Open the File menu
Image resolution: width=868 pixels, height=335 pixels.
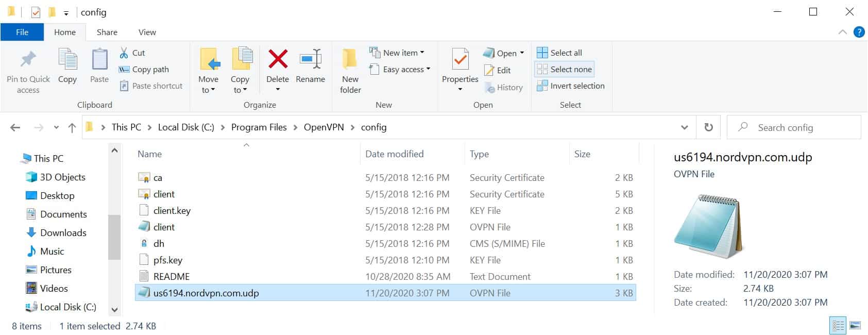pyautogui.click(x=22, y=32)
